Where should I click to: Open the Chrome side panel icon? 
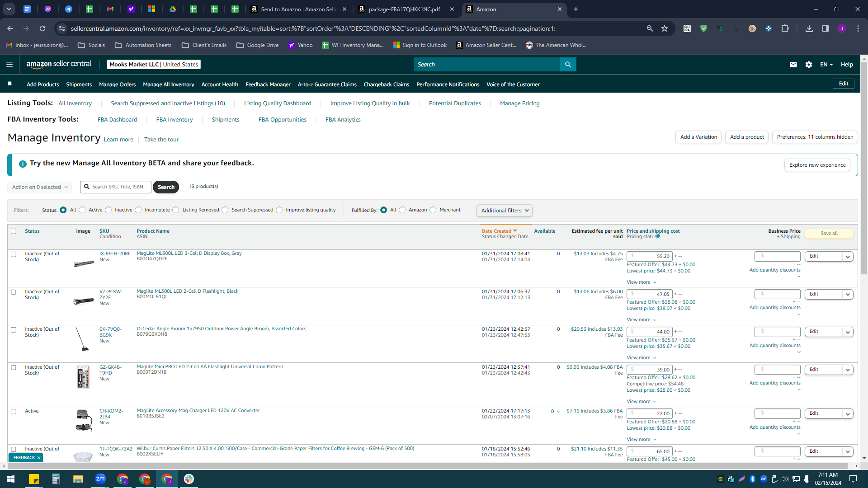pyautogui.click(x=826, y=28)
